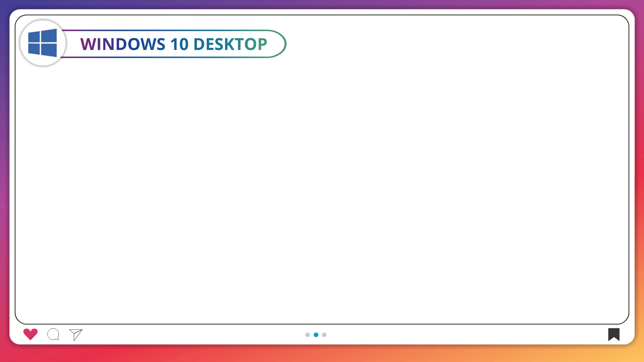
Task: Save the post with the bookmark icon
Action: point(613,334)
